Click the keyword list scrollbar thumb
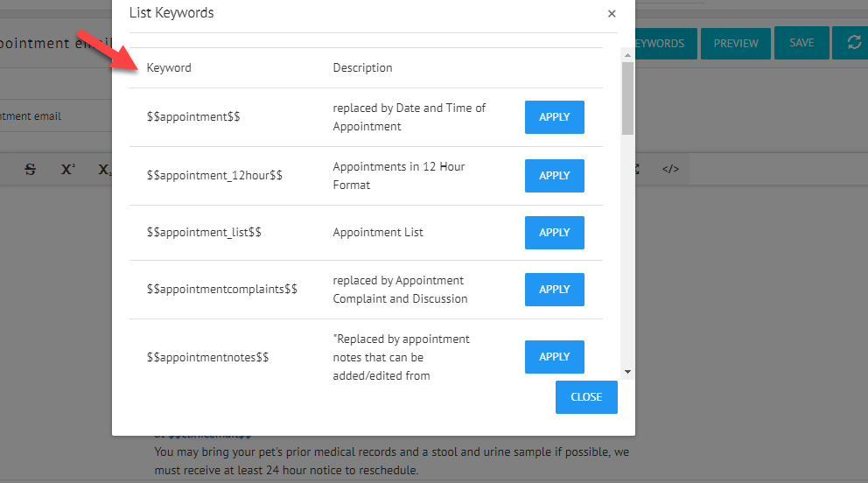This screenshot has width=868, height=483. [x=627, y=98]
